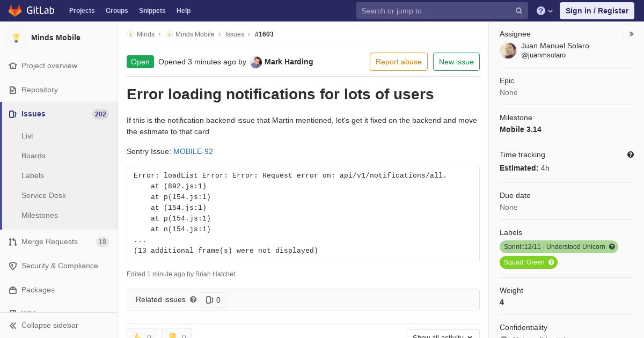Viewport: 644px width, 338px height.
Task: Click the GitLab fox logo
Action: (x=15, y=11)
